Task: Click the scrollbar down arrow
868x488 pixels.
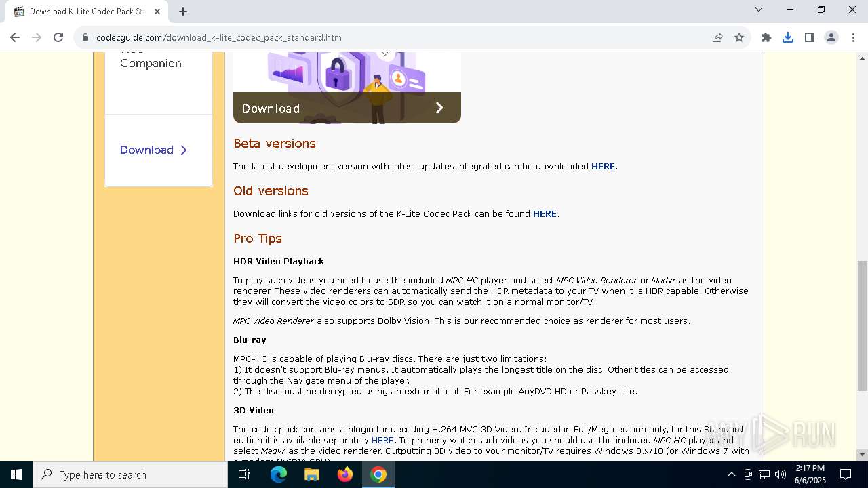Action: point(862,455)
